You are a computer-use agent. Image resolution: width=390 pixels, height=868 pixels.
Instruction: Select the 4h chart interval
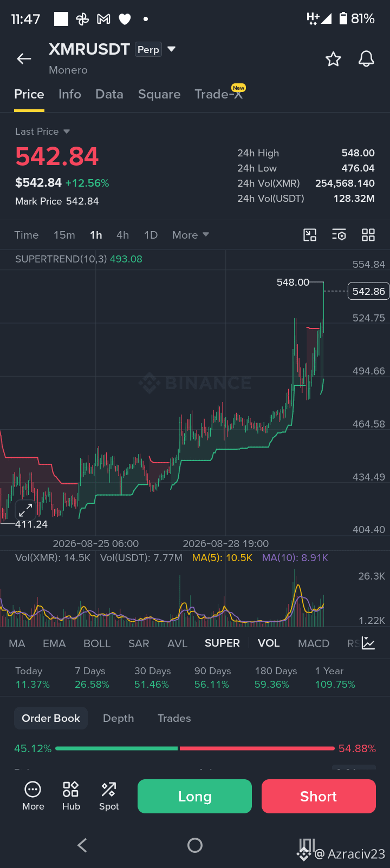(123, 235)
